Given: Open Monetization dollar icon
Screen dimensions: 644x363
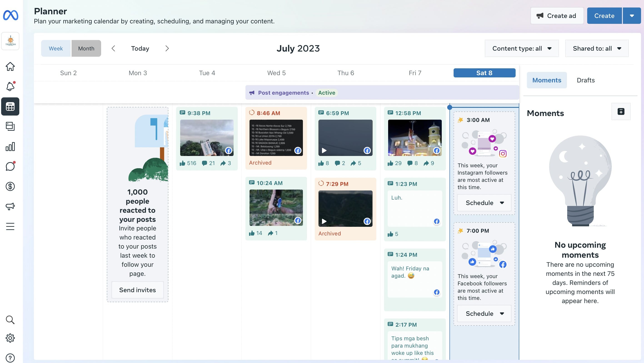Looking at the screenshot, I should pos(10,186).
